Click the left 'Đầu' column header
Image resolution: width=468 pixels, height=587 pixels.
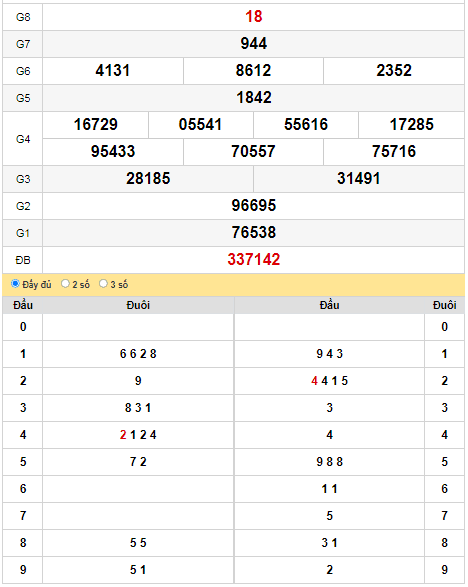(23, 305)
